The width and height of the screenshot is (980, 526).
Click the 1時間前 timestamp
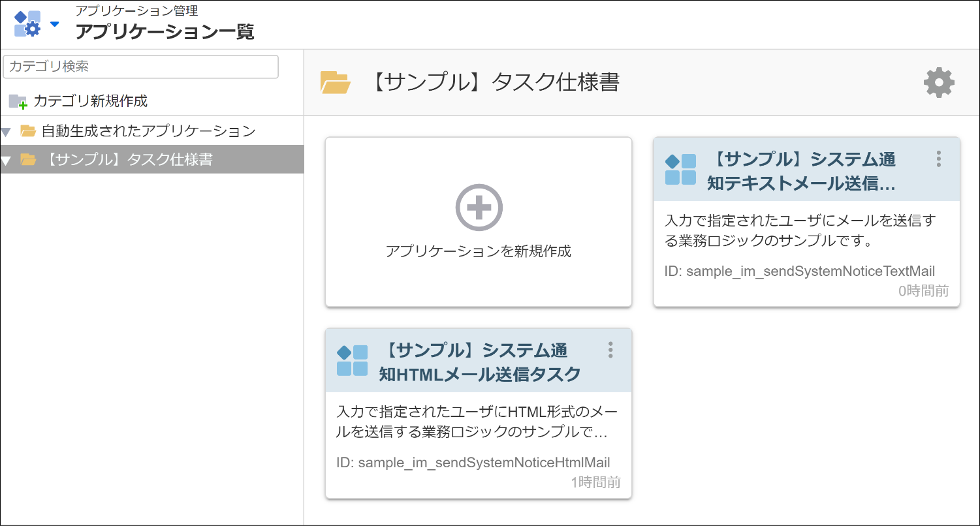click(595, 482)
